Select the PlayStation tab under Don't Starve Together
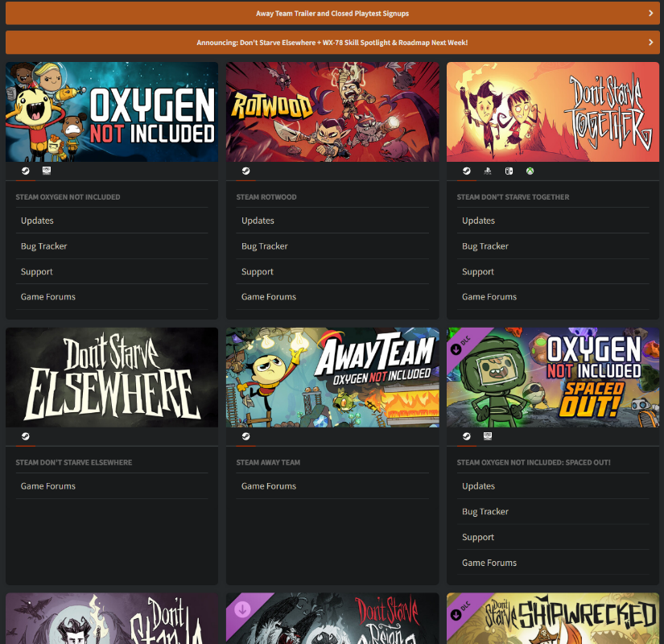The image size is (664, 644). 488,171
